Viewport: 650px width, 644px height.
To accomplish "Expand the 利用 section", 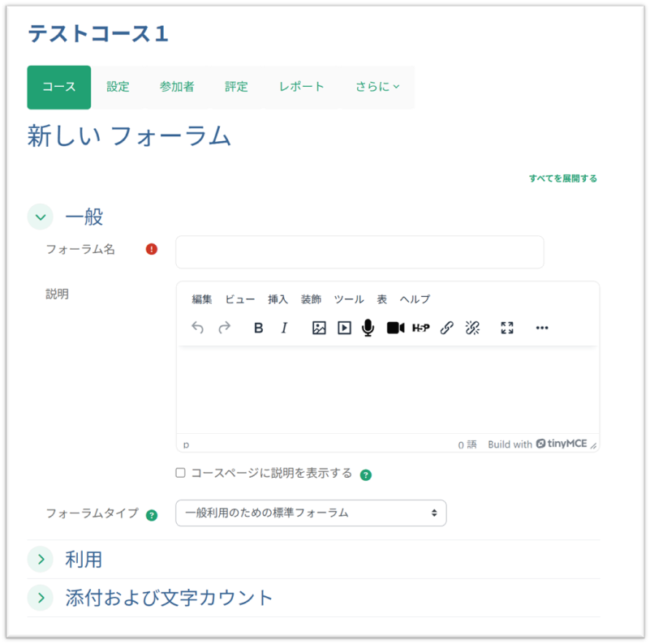I will pos(40,560).
